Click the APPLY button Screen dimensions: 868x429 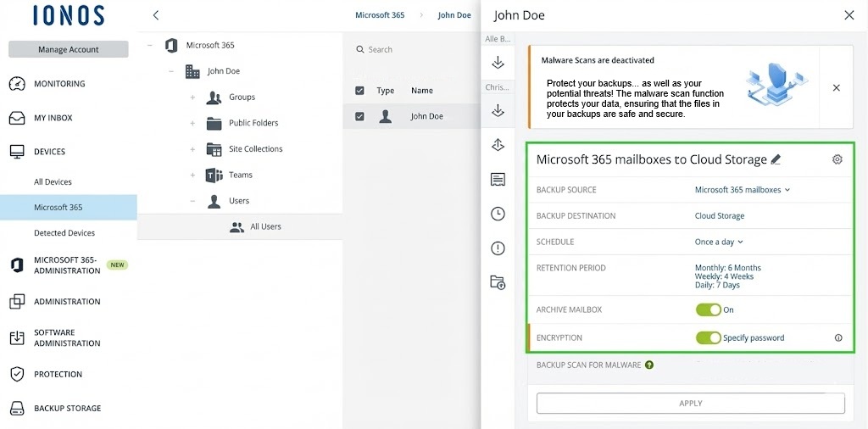pos(690,404)
